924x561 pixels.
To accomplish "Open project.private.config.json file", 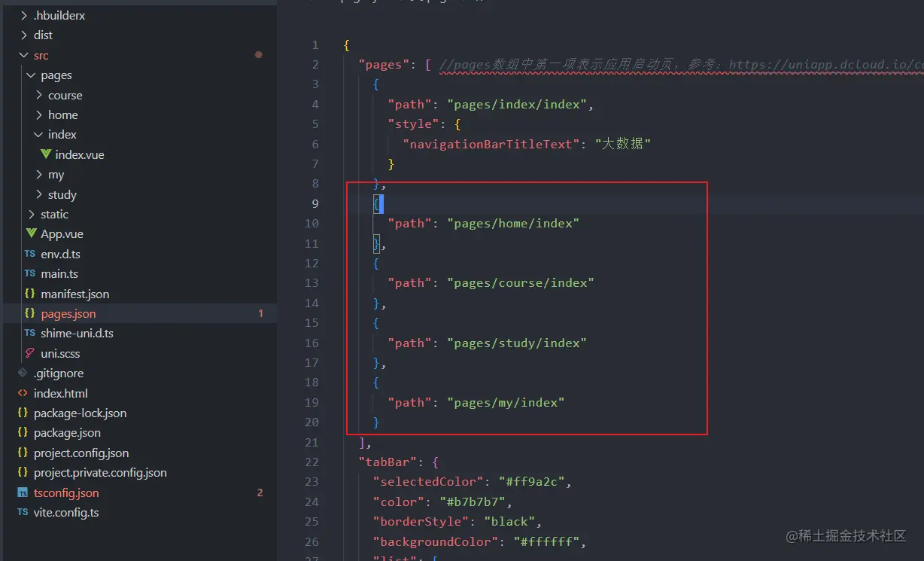I will click(100, 472).
